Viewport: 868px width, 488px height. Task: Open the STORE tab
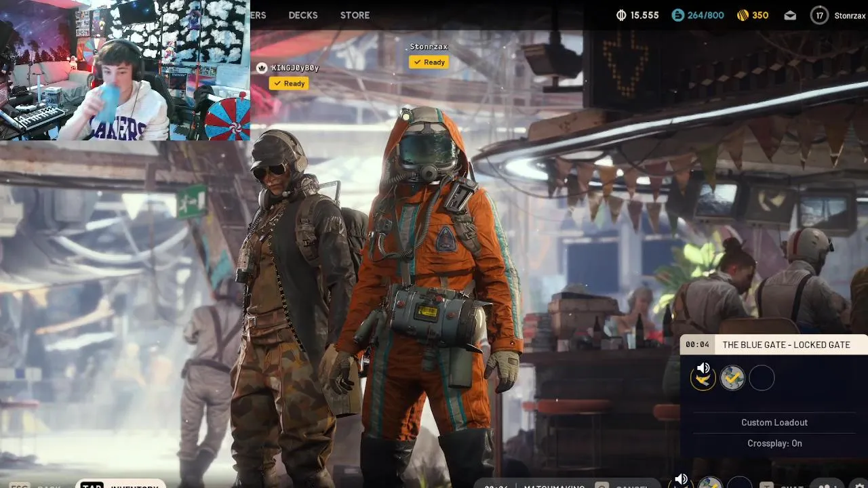(355, 15)
